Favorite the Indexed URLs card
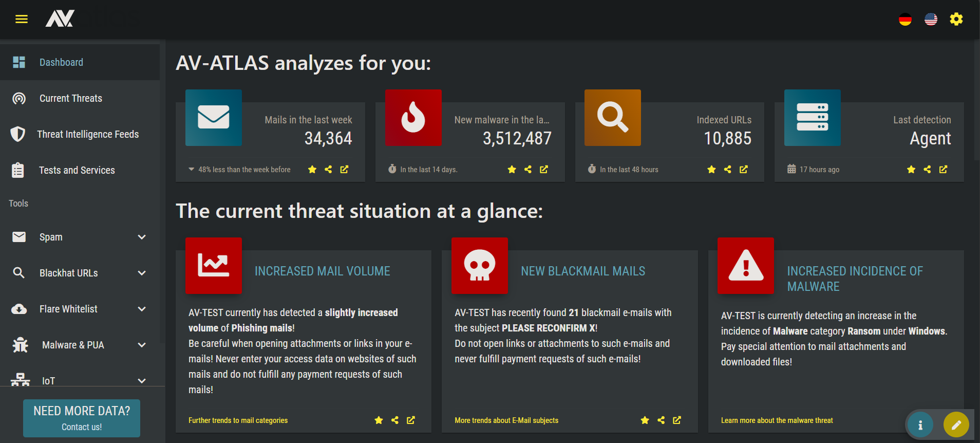The image size is (980, 443). click(x=711, y=170)
